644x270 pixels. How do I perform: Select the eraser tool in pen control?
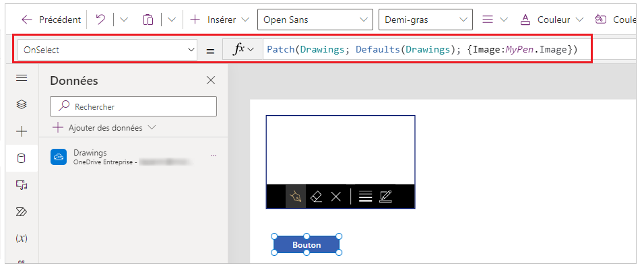click(316, 197)
